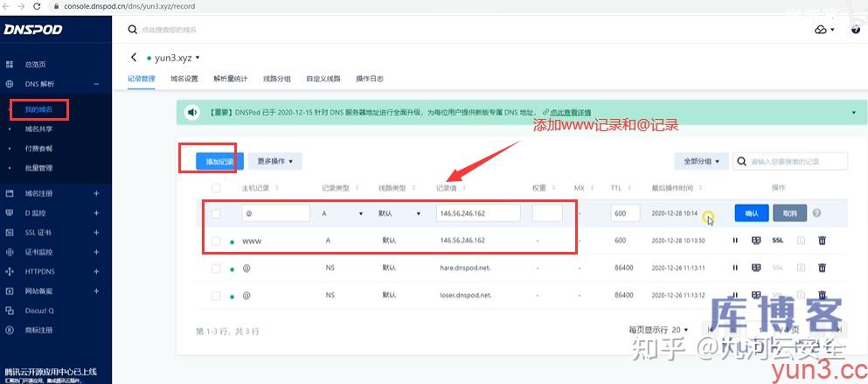Screen dimensions: 868x384
Task: Switch to the 自定义线路 tab
Action: coord(323,79)
